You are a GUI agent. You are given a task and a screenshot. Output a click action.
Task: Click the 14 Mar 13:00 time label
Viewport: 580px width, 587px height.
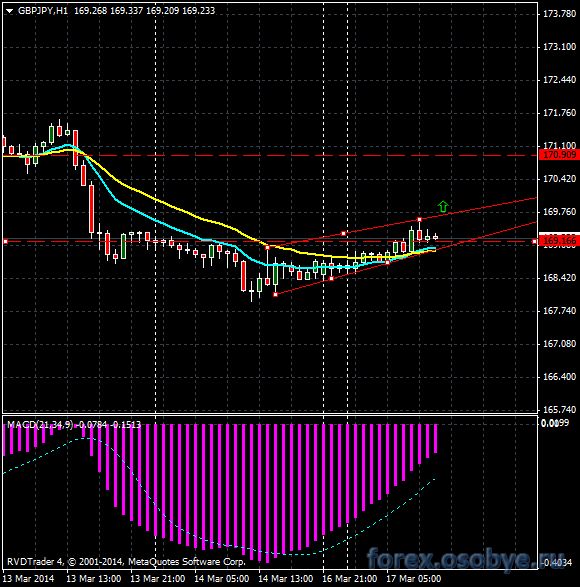click(286, 579)
